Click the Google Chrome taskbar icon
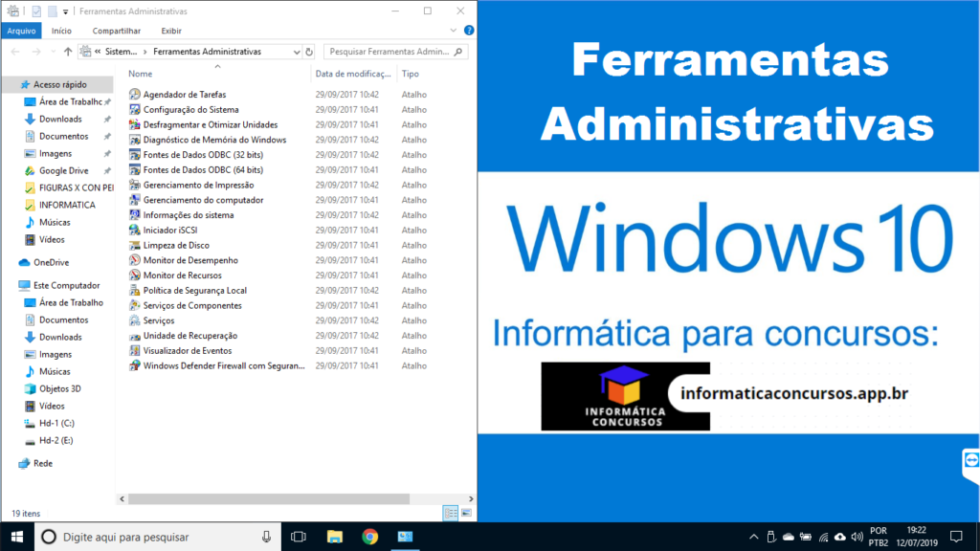The width and height of the screenshot is (980, 551). point(370,537)
